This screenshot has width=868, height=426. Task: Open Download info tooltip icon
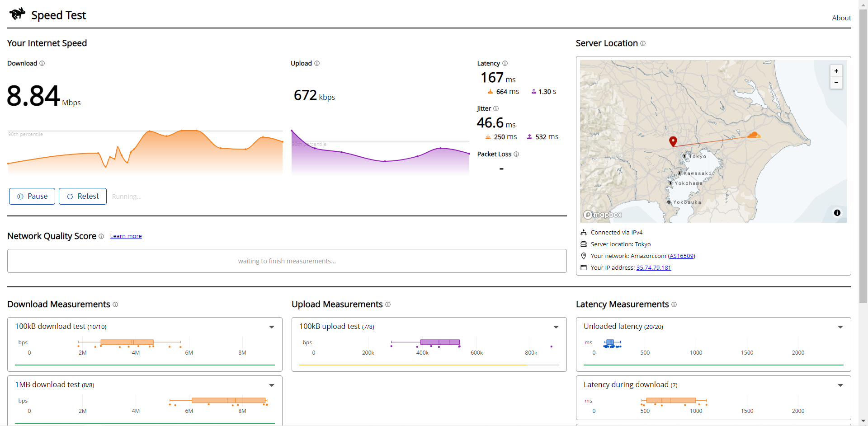(42, 63)
